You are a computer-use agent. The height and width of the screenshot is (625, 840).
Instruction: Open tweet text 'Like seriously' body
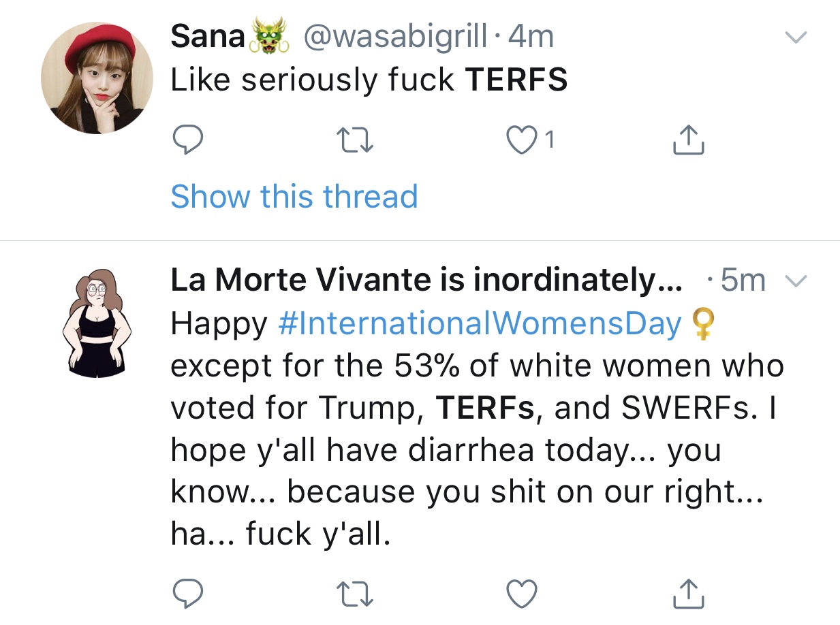(x=369, y=80)
